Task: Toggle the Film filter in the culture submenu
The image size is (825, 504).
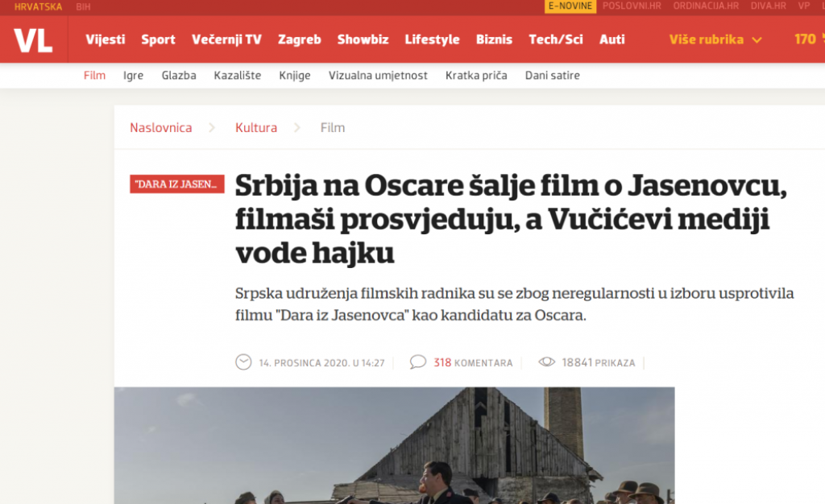Action: (x=94, y=75)
